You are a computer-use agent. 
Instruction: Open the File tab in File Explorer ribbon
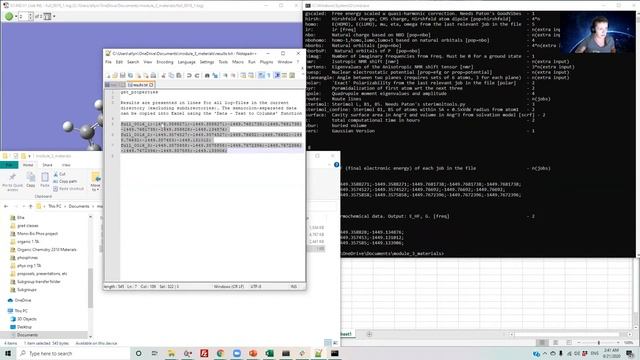tap(9, 165)
